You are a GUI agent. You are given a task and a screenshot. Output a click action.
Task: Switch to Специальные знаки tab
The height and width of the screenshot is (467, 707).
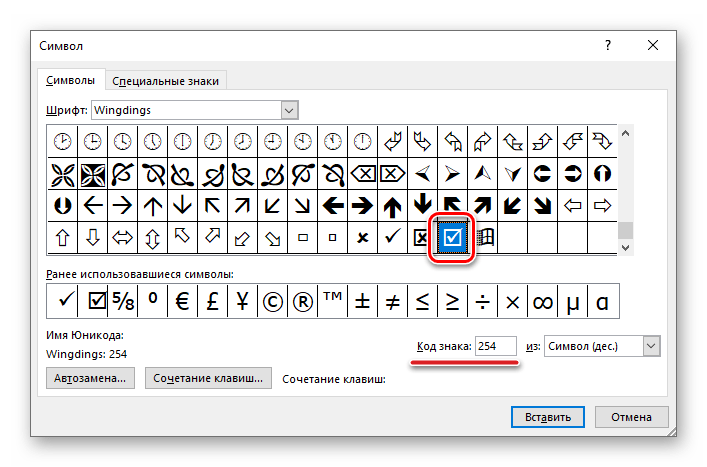166,81
